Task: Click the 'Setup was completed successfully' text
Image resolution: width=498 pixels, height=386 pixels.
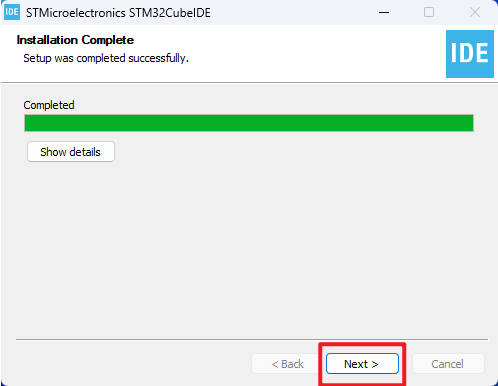Action: pos(106,58)
